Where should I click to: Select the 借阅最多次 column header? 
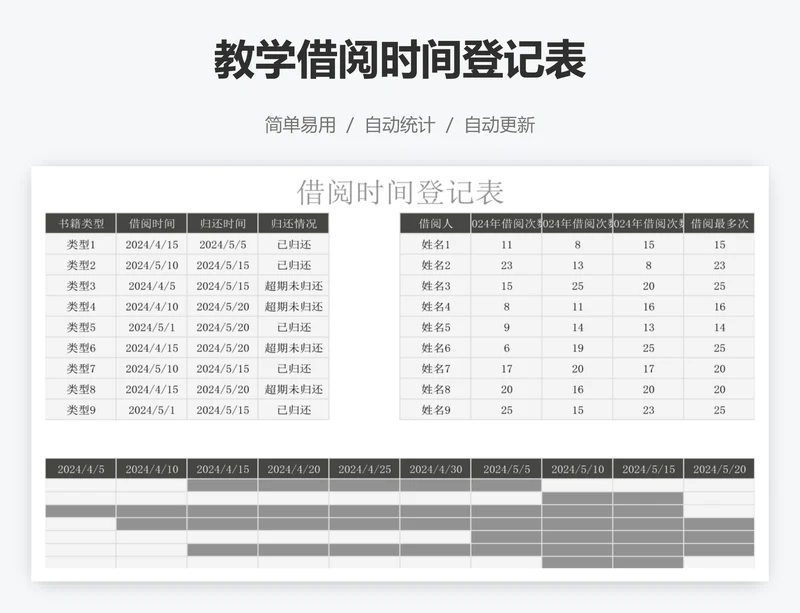[719, 224]
